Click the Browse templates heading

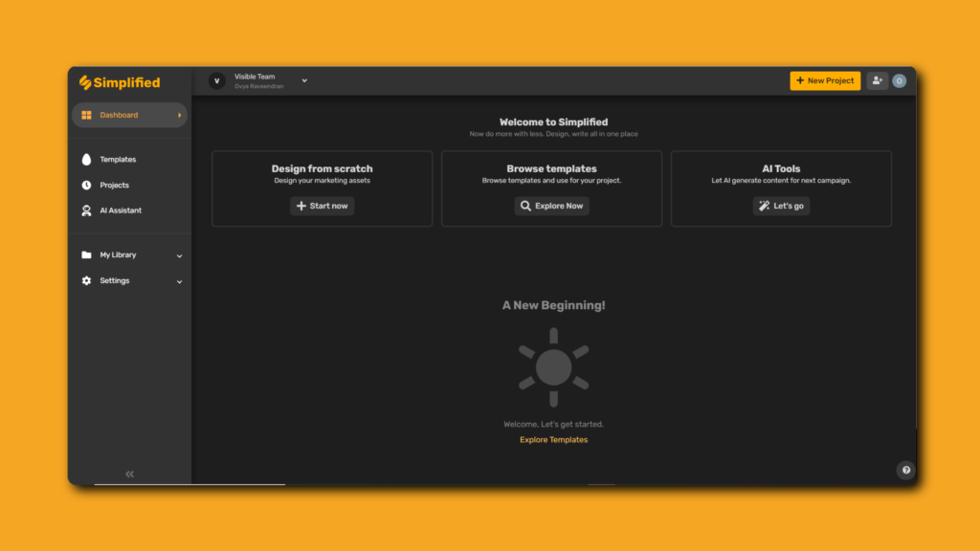click(552, 168)
